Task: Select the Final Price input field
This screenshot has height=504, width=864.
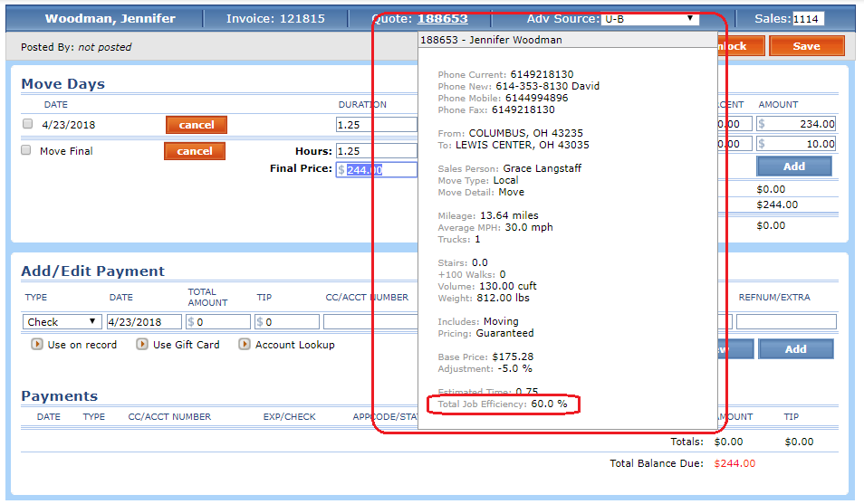Action: pyautogui.click(x=376, y=169)
